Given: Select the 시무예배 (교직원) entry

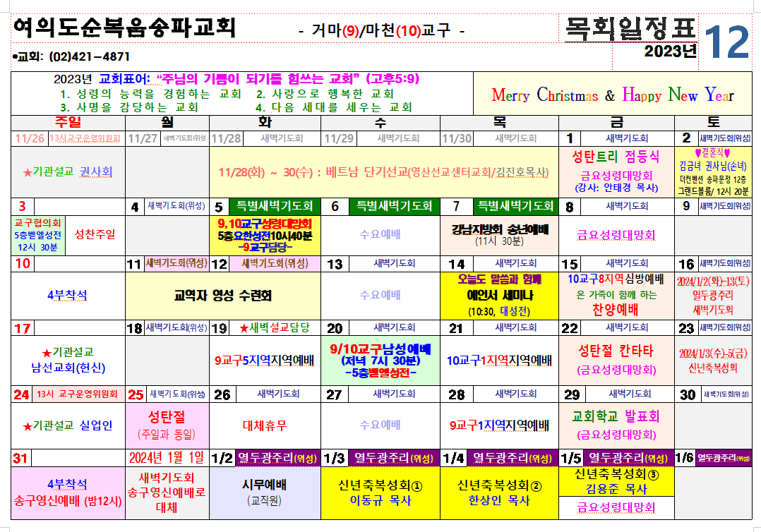Looking at the screenshot, I should (x=265, y=492).
